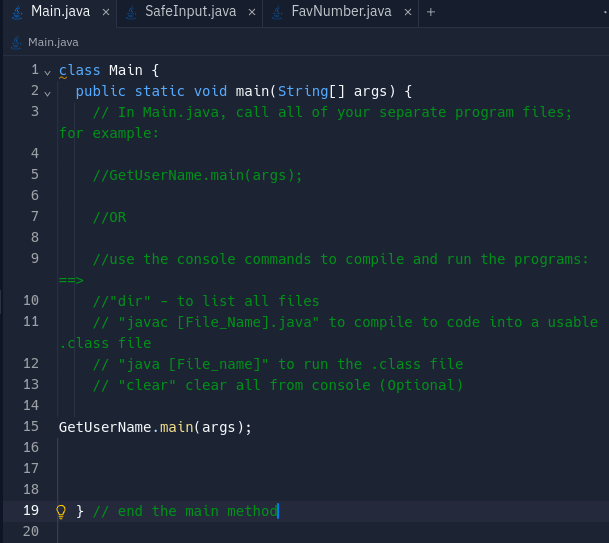Click the 'static' keyword on line 2
Viewport: 609px width, 543px height.
tap(160, 91)
